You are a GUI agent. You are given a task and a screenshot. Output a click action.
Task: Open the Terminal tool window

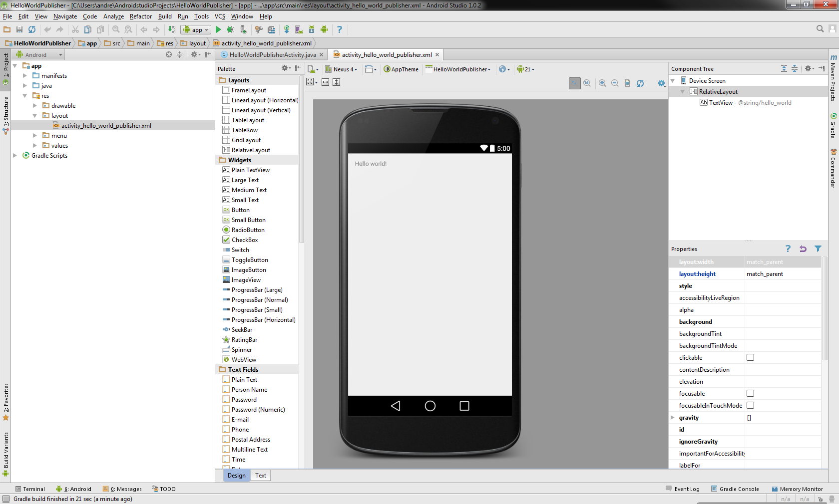point(30,489)
